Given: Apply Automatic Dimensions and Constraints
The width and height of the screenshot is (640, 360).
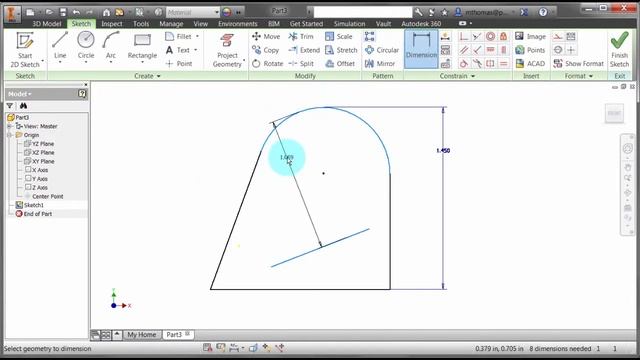Looking at the screenshot, I should 445,36.
